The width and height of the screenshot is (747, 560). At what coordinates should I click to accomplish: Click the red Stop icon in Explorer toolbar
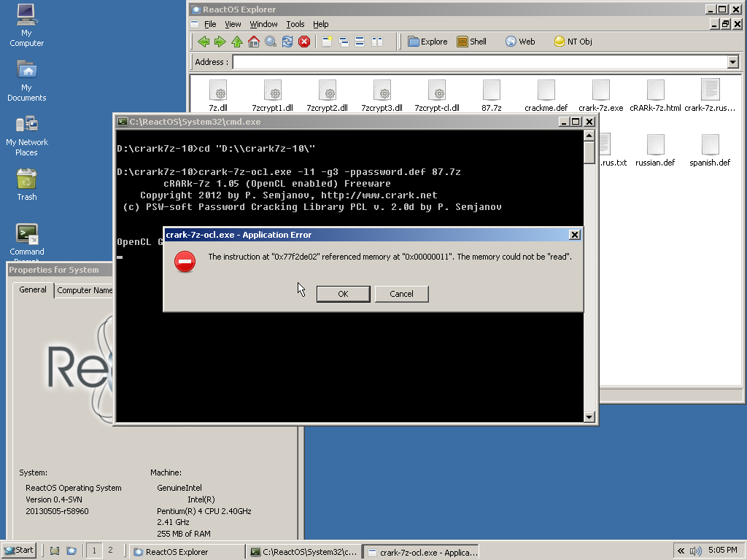(304, 42)
